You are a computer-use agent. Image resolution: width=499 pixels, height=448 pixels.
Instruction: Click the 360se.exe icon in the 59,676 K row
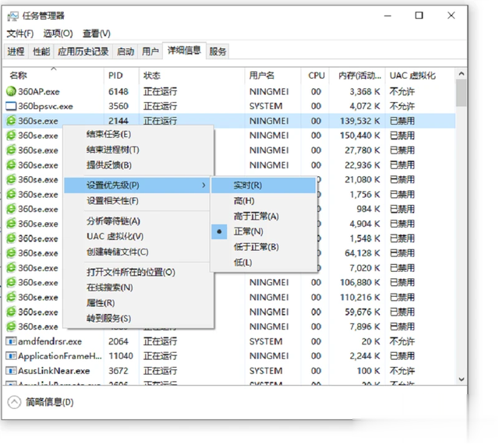pos(11,312)
